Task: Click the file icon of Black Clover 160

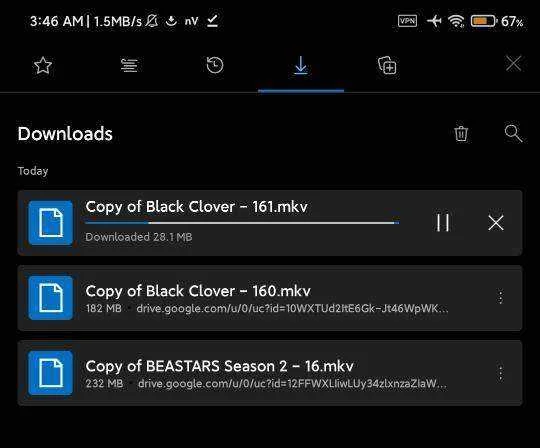Action: (51, 298)
